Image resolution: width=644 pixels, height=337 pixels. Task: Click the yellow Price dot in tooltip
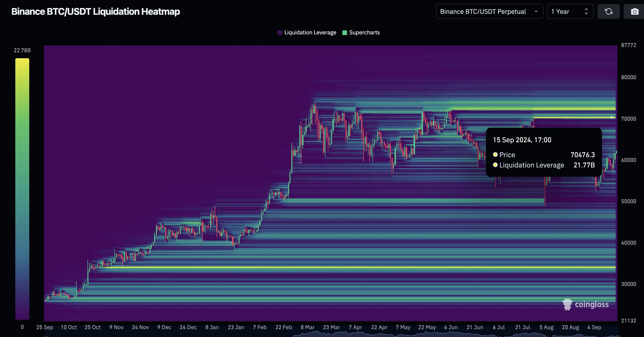[x=495, y=155]
